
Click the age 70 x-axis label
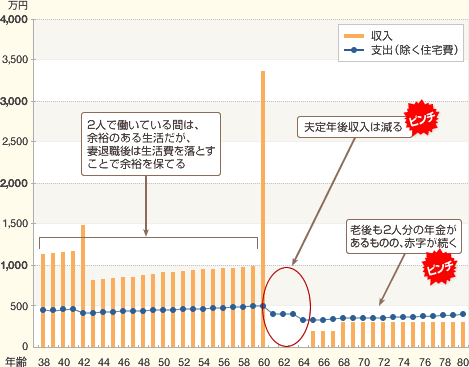[364, 362]
